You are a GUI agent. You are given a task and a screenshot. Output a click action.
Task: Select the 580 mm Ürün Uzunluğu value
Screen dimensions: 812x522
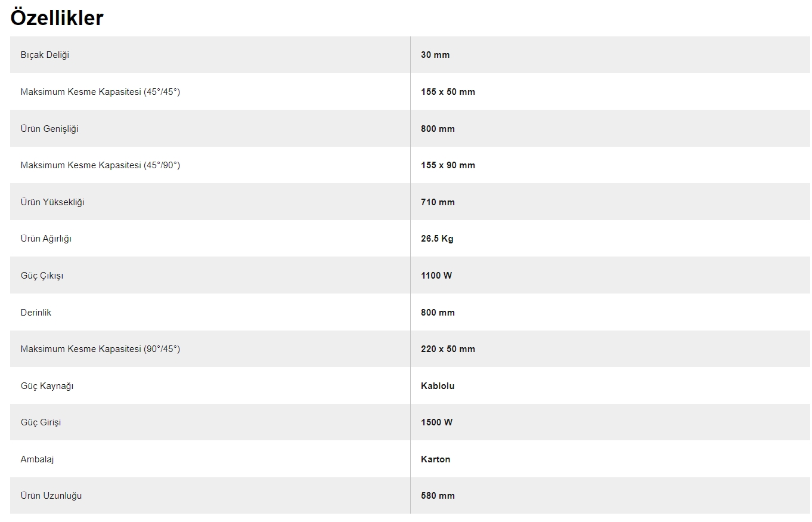(438, 496)
